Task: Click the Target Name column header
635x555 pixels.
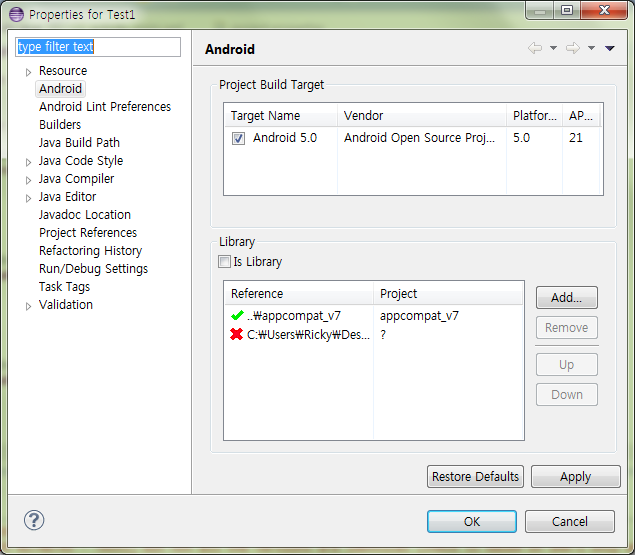Action: click(281, 115)
